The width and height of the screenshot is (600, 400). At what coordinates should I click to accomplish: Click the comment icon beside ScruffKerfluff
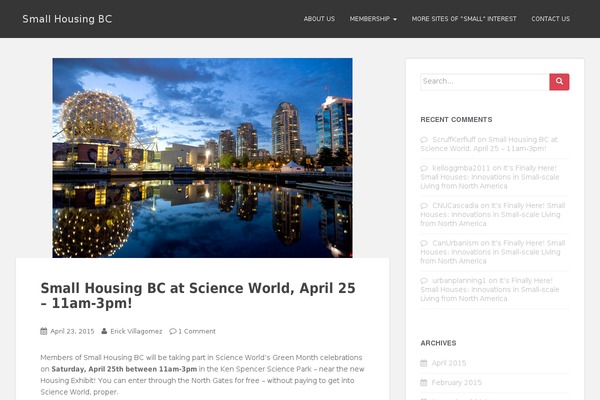424,140
